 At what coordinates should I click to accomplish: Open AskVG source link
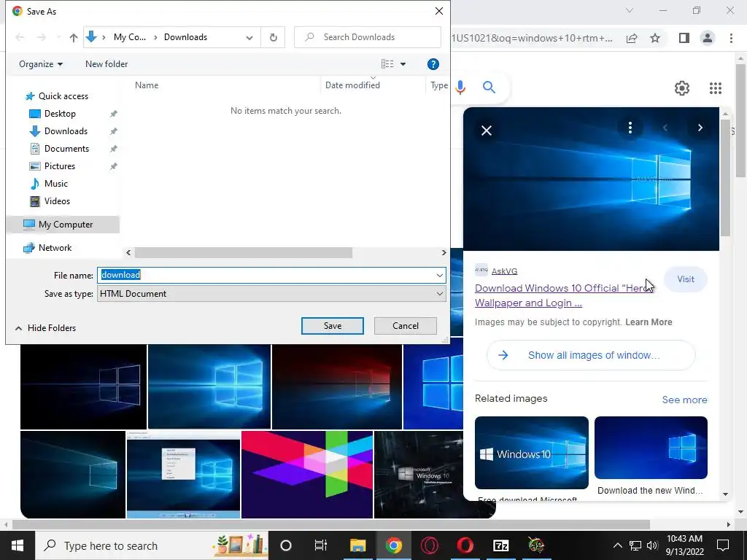coord(504,271)
